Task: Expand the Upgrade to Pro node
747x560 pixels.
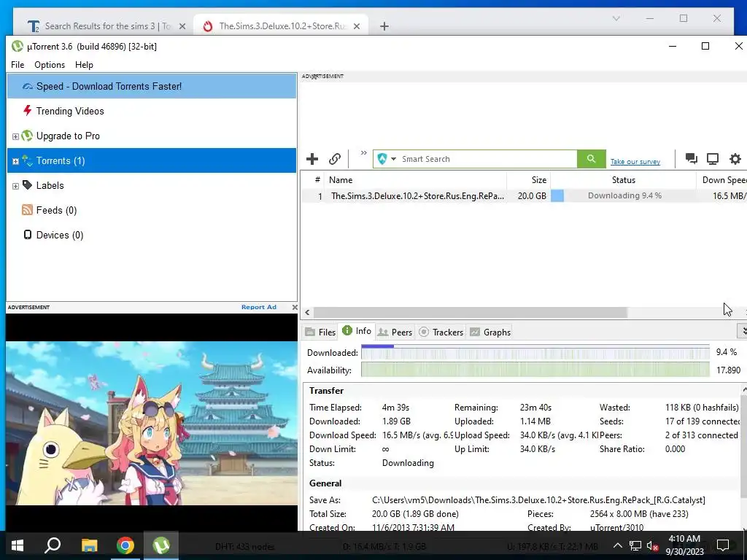Action: (x=15, y=136)
